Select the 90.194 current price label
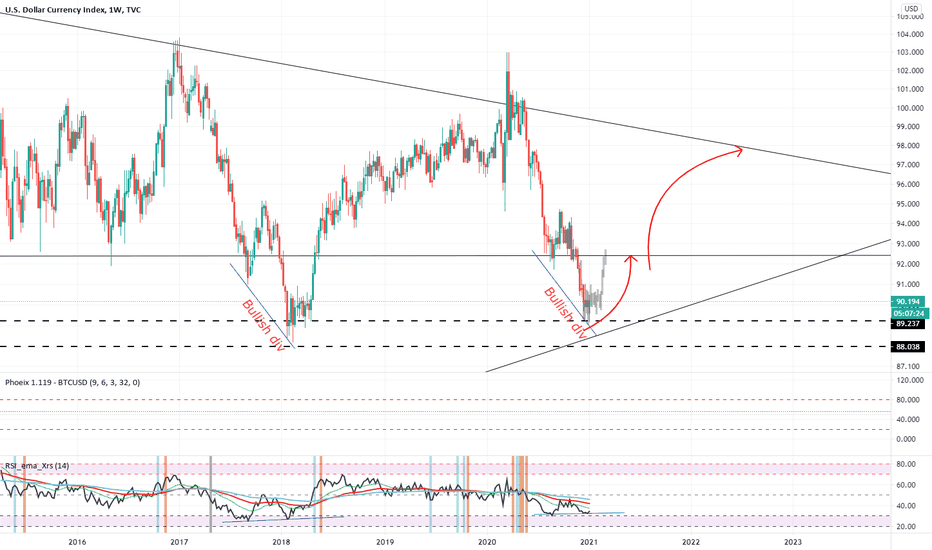932x550 pixels. coord(909,301)
